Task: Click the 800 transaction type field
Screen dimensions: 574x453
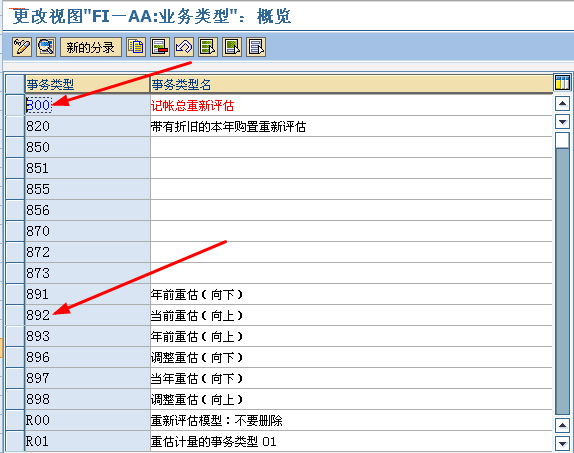Action: coord(87,105)
